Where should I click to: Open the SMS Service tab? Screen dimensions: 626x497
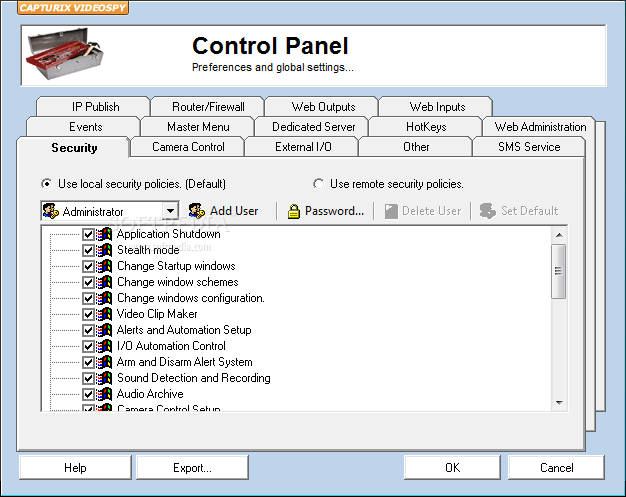(529, 147)
